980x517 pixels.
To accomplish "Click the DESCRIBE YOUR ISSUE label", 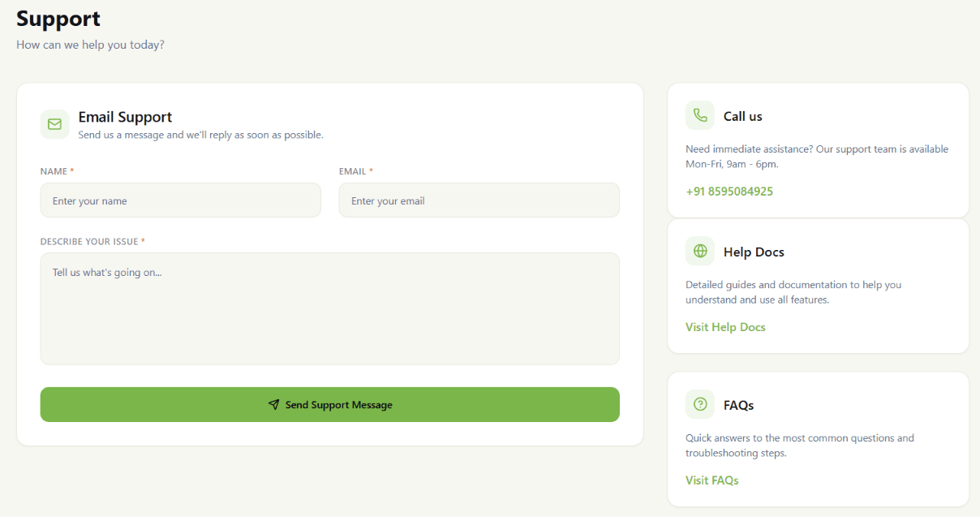I will point(89,241).
